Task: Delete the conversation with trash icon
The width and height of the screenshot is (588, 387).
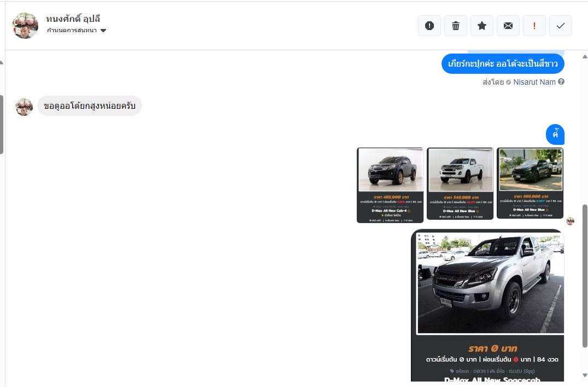Action: coord(456,26)
